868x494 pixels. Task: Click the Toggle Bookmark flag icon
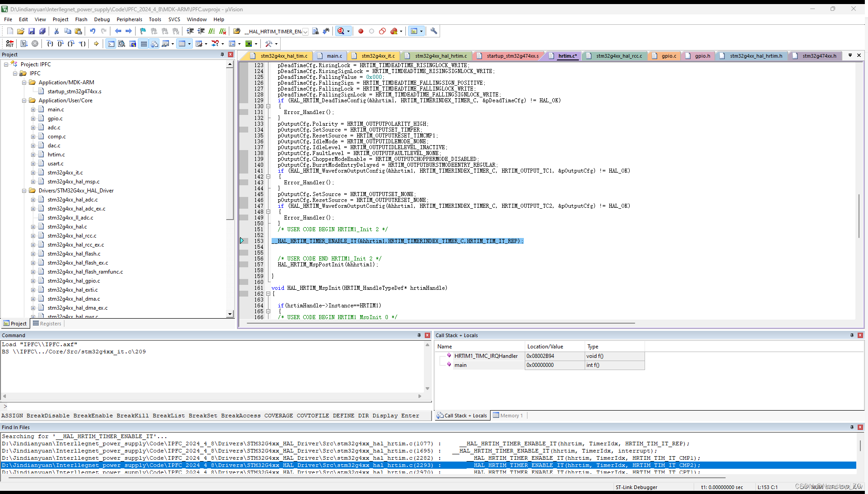(x=143, y=31)
